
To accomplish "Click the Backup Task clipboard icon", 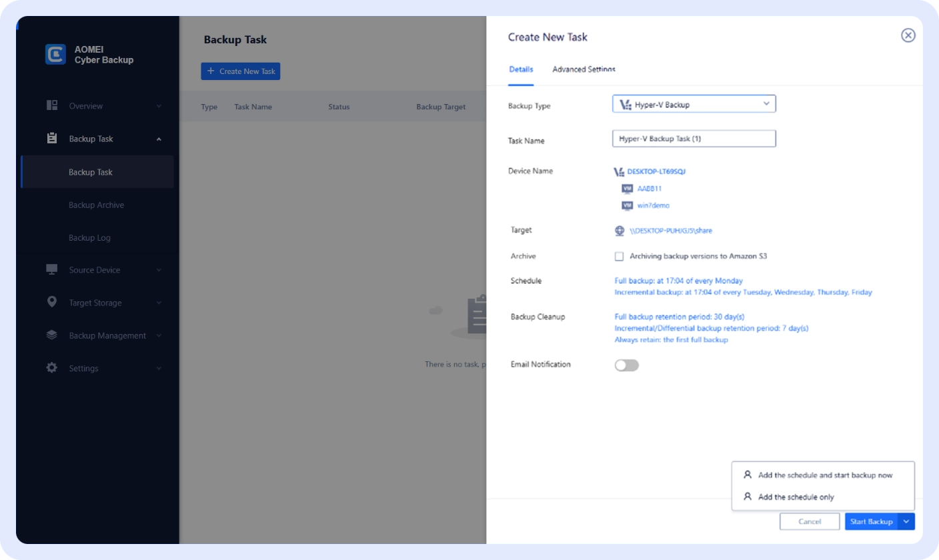I will (x=52, y=139).
